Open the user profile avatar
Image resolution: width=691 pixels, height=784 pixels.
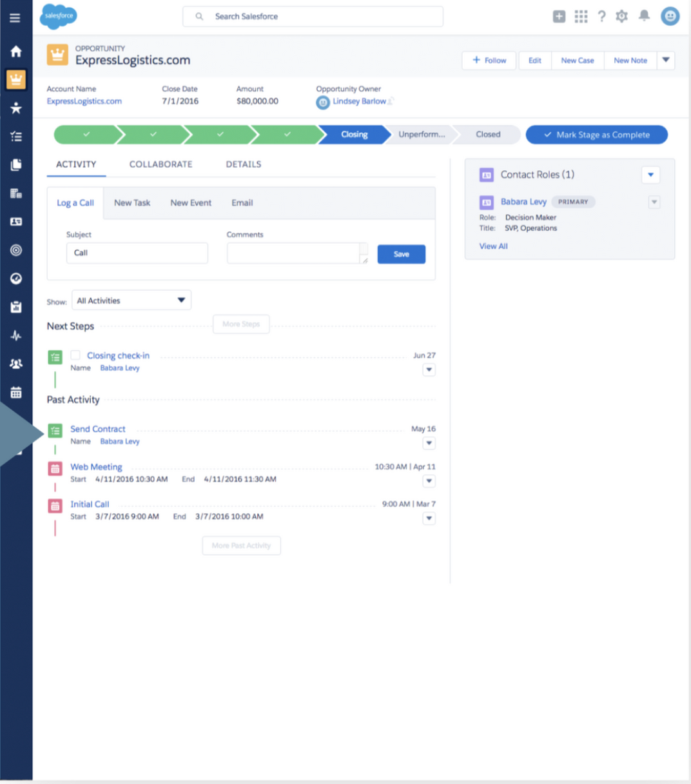(x=670, y=16)
